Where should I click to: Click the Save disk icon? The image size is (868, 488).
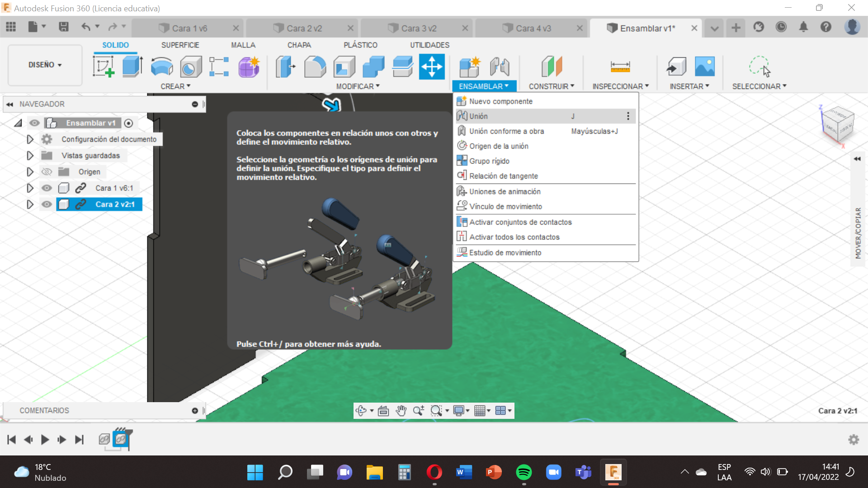coord(64,27)
